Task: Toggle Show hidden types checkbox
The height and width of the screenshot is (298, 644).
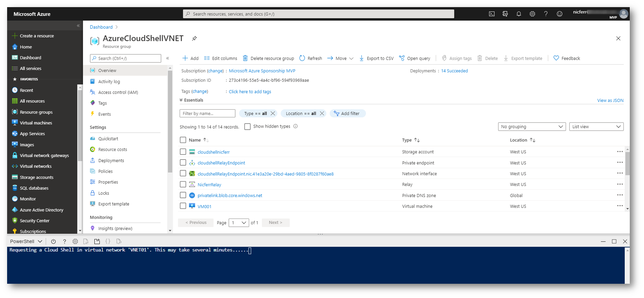Action: [x=247, y=127]
